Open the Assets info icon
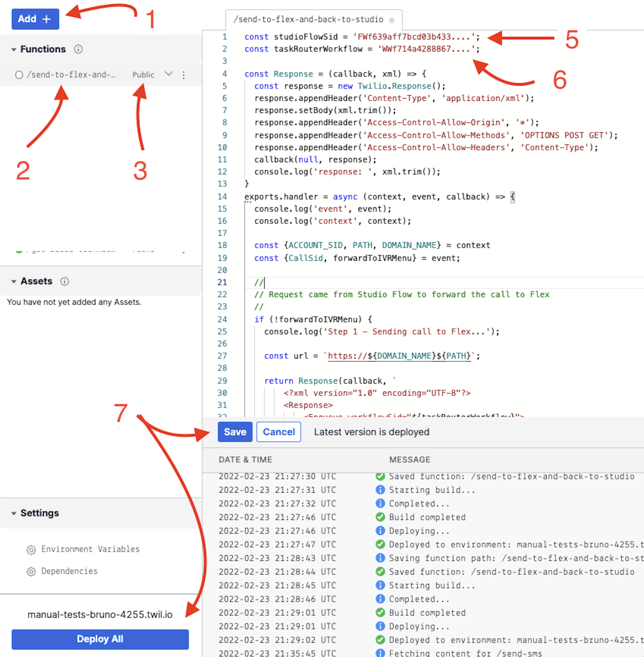Screen dimensions: 644x657 pos(65,281)
